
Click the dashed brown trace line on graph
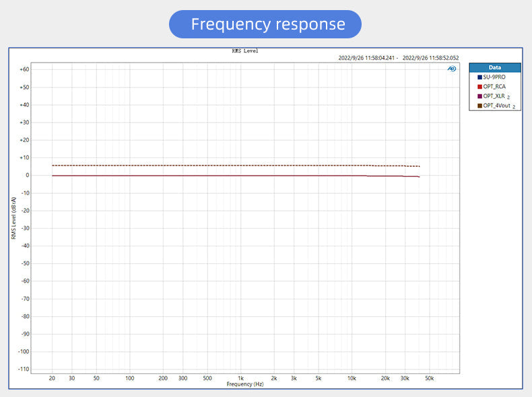pos(202,166)
